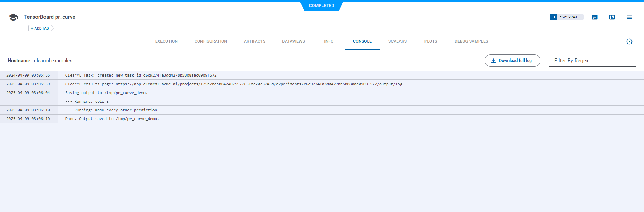
Task: Open the EXECUTION tab
Action: (x=166, y=41)
